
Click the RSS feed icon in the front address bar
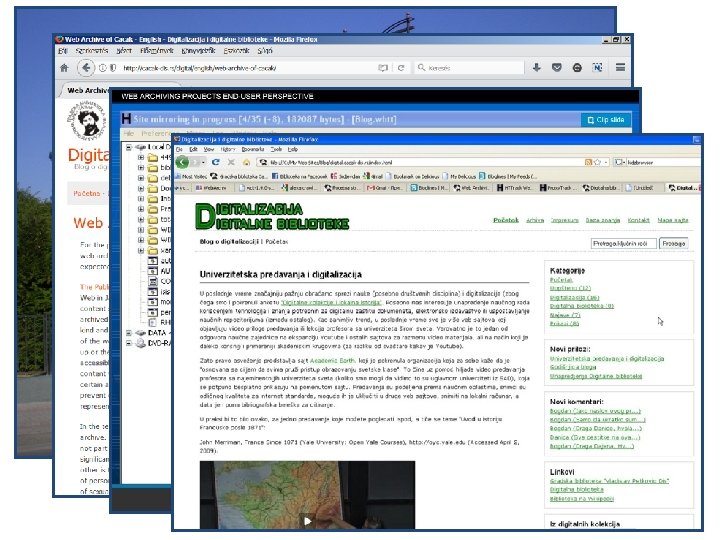(x=588, y=162)
